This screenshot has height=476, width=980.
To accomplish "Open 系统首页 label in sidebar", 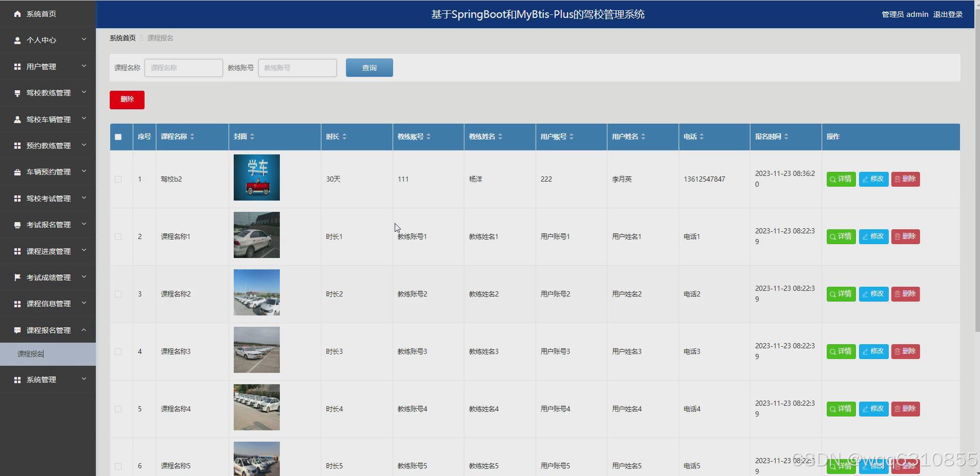I will [x=42, y=14].
